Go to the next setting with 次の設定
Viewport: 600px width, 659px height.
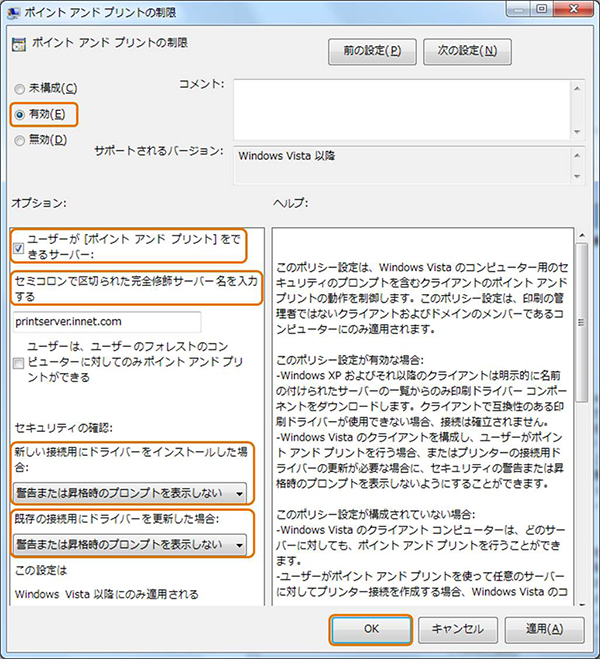click(467, 50)
